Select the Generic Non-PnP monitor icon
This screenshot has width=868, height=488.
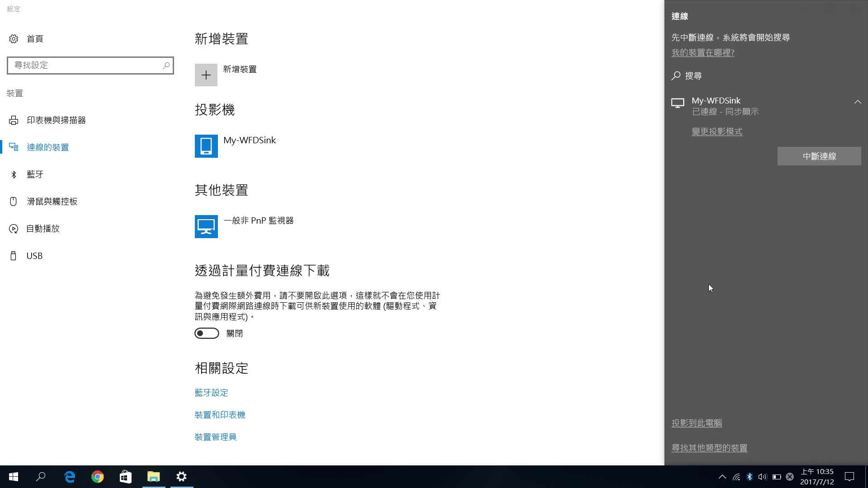[206, 226]
